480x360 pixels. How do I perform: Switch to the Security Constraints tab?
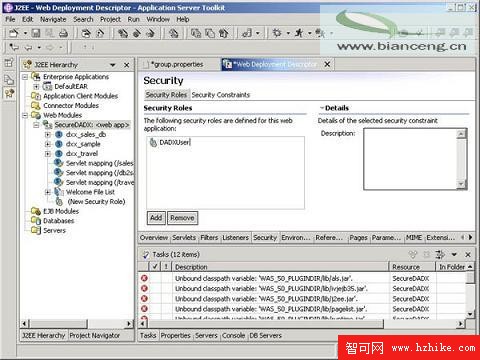[221, 95]
